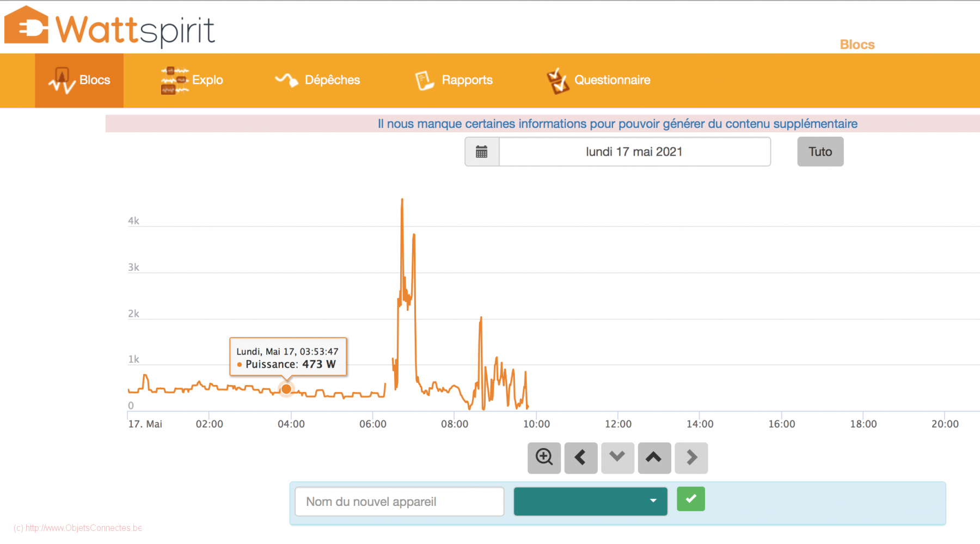The image size is (980, 544).
Task: Open the Blocs tab
Action: click(x=79, y=81)
